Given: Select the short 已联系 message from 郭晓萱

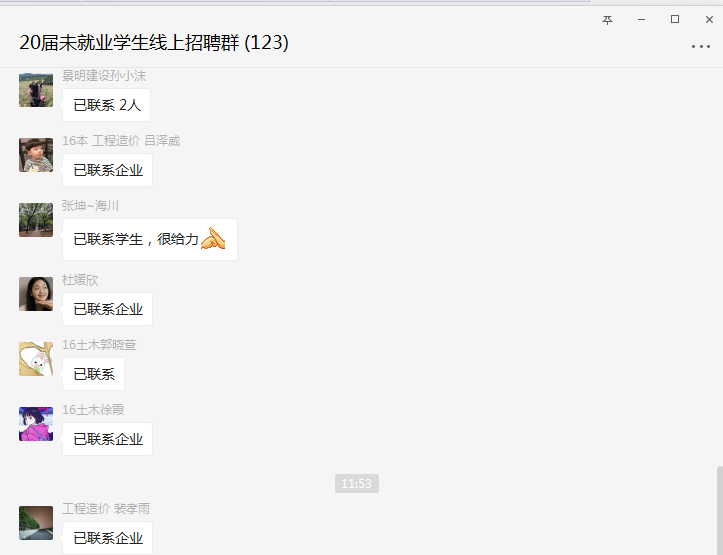Looking at the screenshot, I should coord(94,374).
